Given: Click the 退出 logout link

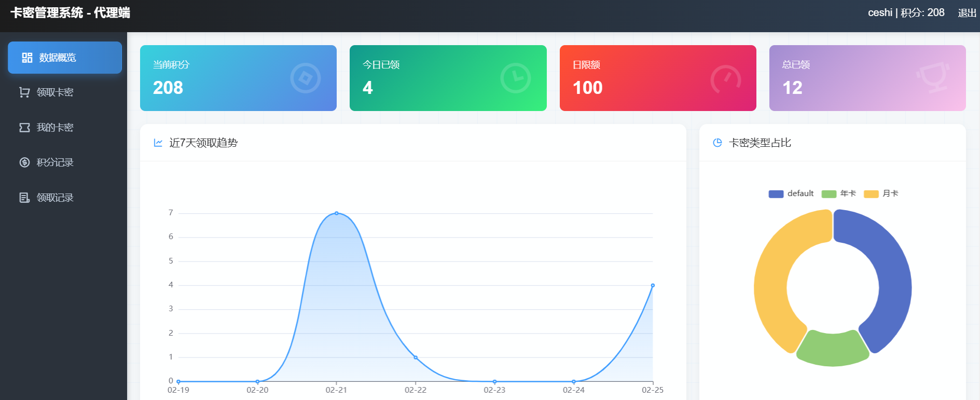Looking at the screenshot, I should [x=967, y=13].
